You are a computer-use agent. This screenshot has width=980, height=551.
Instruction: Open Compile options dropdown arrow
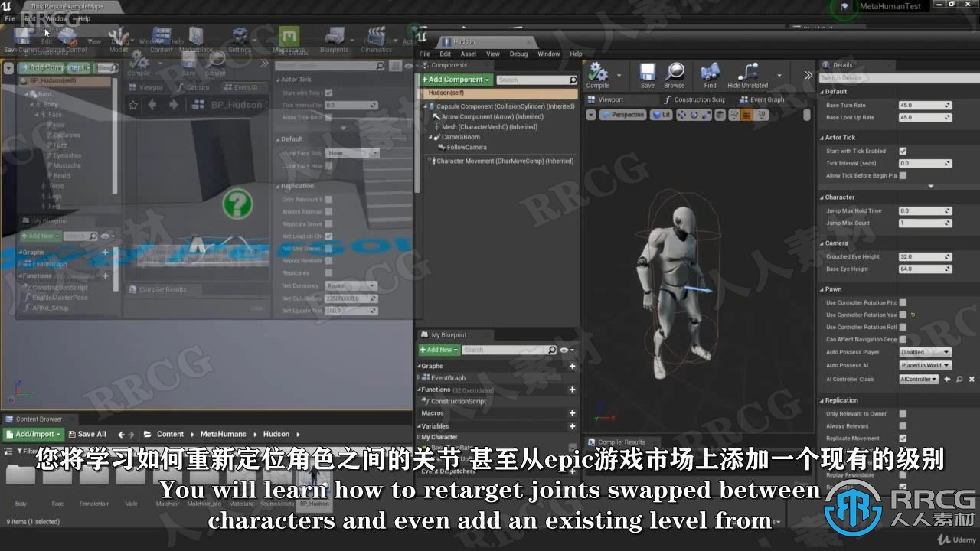[619, 75]
